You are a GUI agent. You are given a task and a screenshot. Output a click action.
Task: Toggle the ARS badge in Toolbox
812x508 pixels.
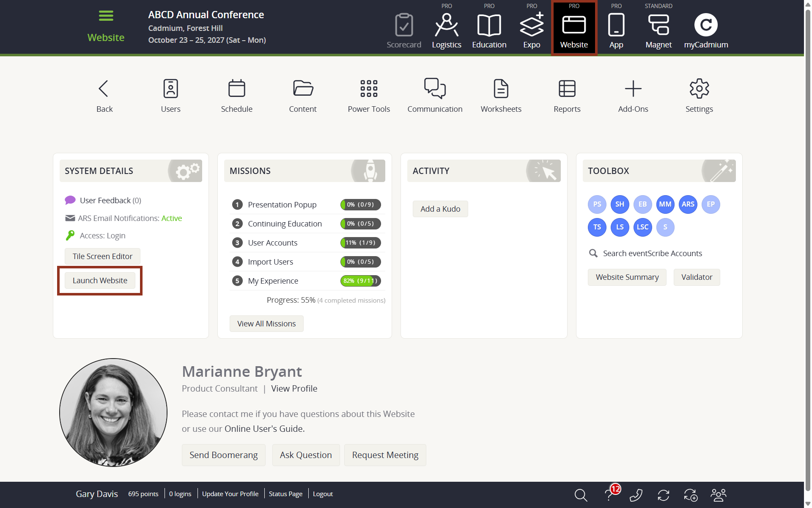(x=688, y=204)
